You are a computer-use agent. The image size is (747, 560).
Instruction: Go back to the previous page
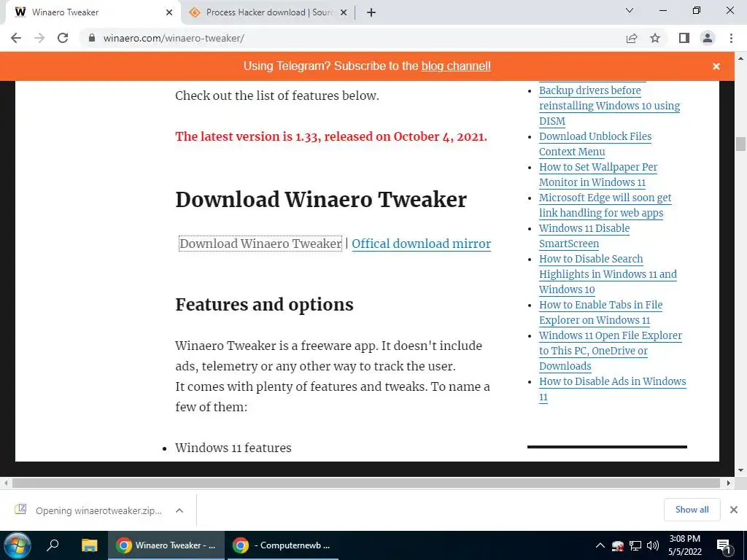click(16, 38)
